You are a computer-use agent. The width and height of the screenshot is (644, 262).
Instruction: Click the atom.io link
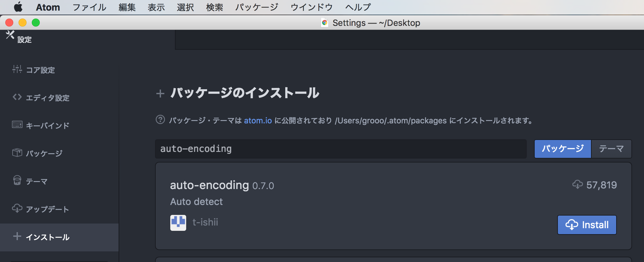click(258, 120)
